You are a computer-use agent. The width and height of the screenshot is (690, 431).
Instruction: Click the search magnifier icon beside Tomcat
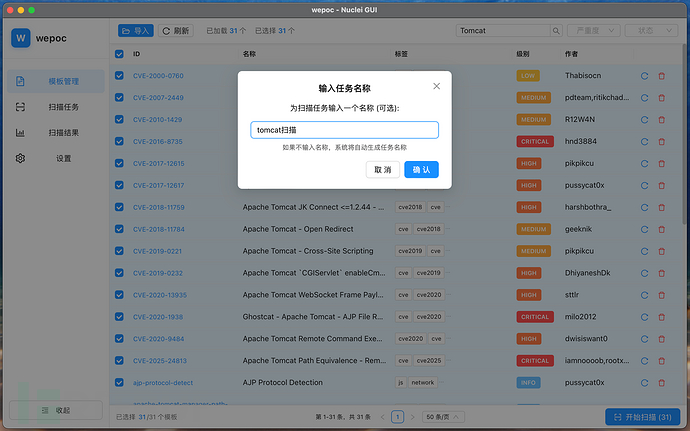pos(542,31)
